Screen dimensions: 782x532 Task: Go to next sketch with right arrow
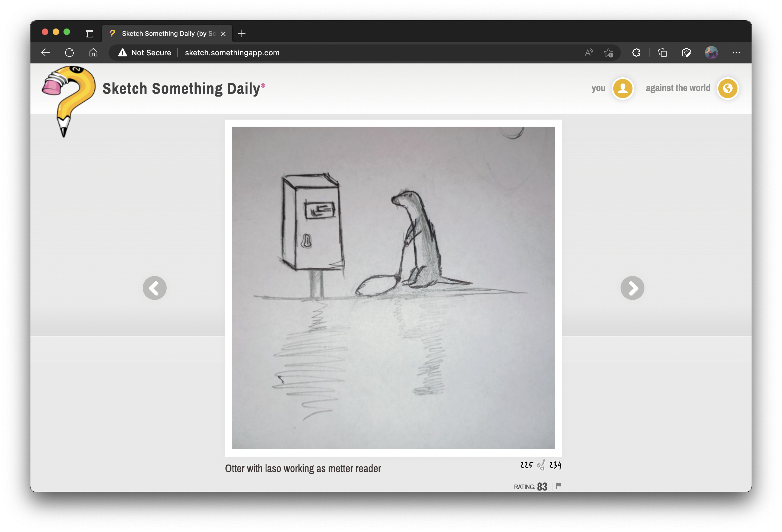pos(632,288)
